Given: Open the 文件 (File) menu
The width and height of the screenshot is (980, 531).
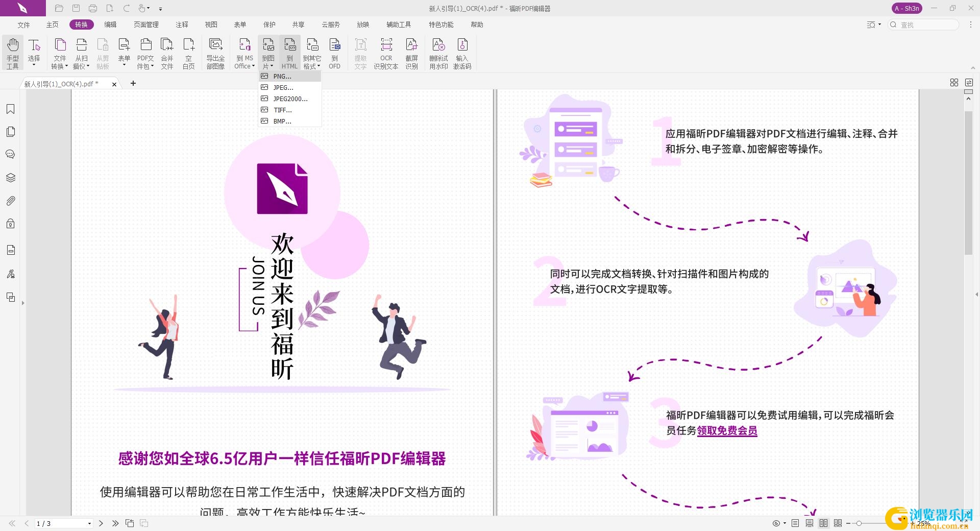Looking at the screenshot, I should coord(23,25).
